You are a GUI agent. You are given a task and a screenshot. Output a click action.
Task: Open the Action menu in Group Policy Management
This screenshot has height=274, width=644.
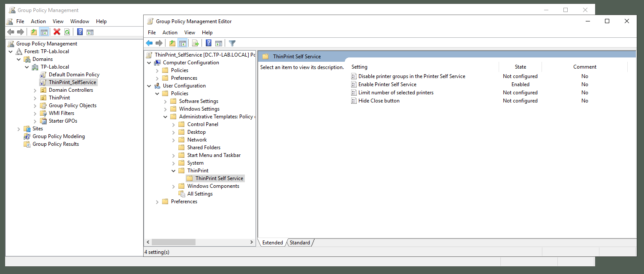[38, 21]
